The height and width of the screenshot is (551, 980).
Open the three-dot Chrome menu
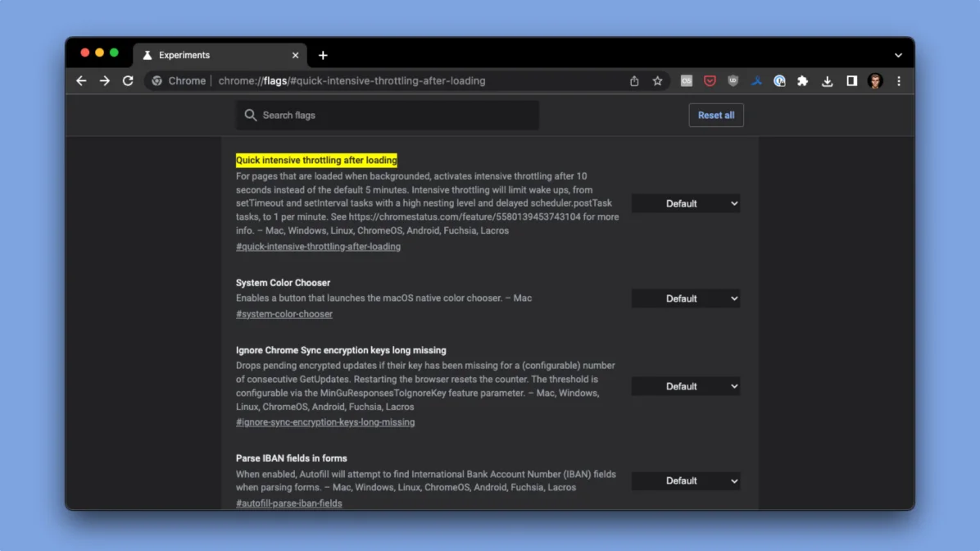coord(898,80)
